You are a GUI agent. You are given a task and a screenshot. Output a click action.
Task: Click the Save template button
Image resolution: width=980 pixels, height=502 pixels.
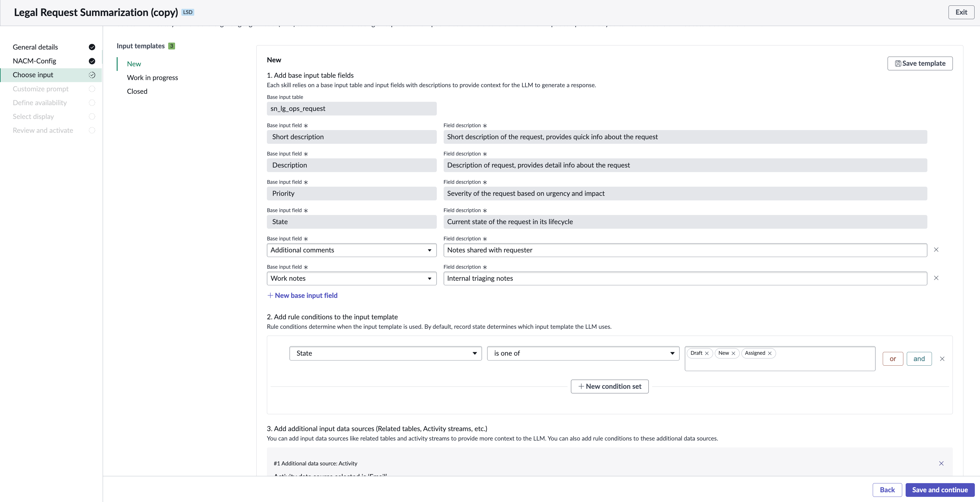[920, 63]
